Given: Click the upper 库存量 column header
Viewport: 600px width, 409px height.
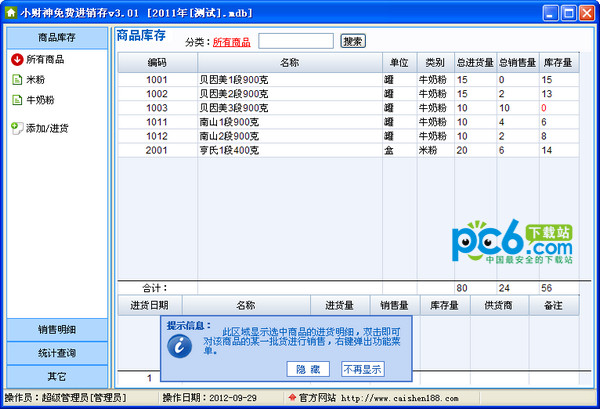Looking at the screenshot, I should [x=559, y=62].
